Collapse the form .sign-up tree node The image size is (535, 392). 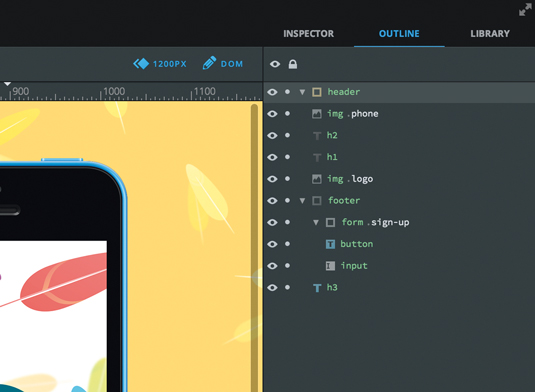pyautogui.click(x=316, y=222)
